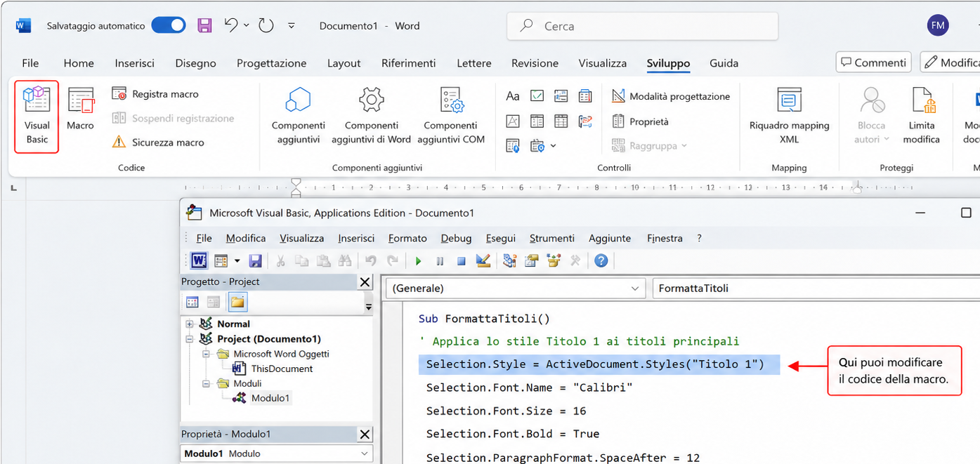The width and height of the screenshot is (980, 464).
Task: Click the Cerca search box
Action: point(642,26)
